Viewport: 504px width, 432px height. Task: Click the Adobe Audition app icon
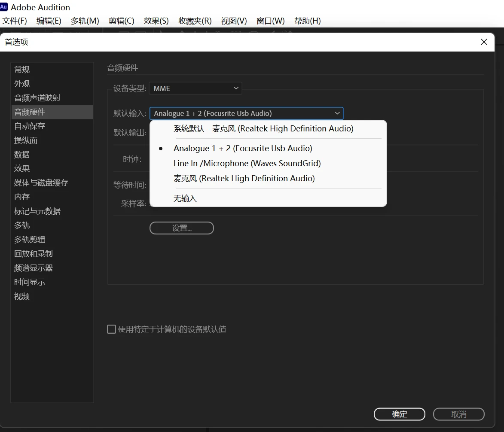[3, 7]
